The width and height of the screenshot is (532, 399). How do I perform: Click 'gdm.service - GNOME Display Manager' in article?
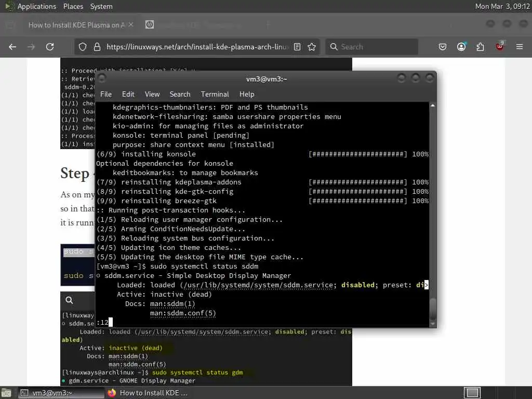(x=132, y=381)
